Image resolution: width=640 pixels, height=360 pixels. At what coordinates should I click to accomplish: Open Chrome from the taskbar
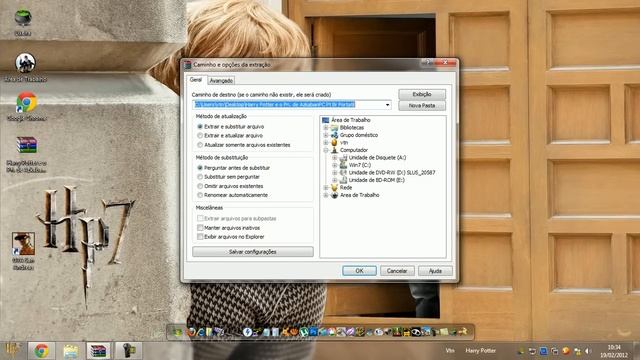click(x=41, y=351)
